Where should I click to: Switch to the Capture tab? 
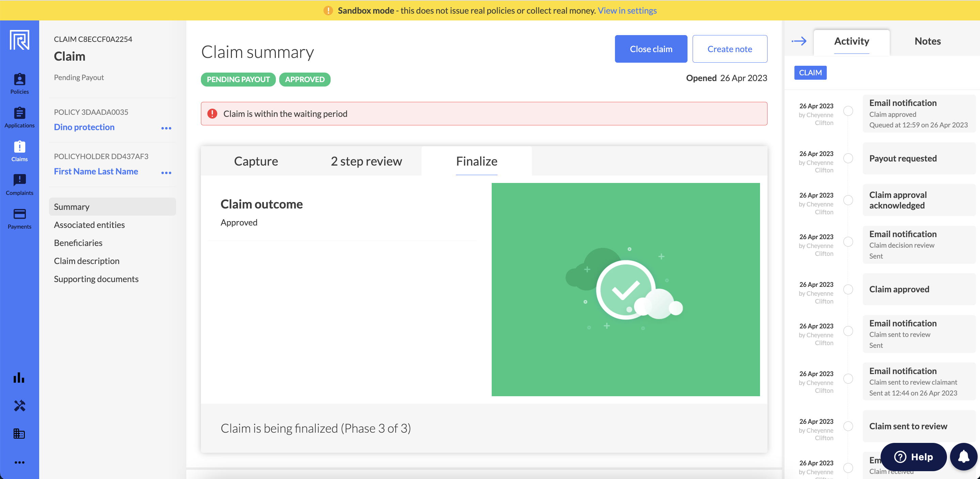(256, 161)
